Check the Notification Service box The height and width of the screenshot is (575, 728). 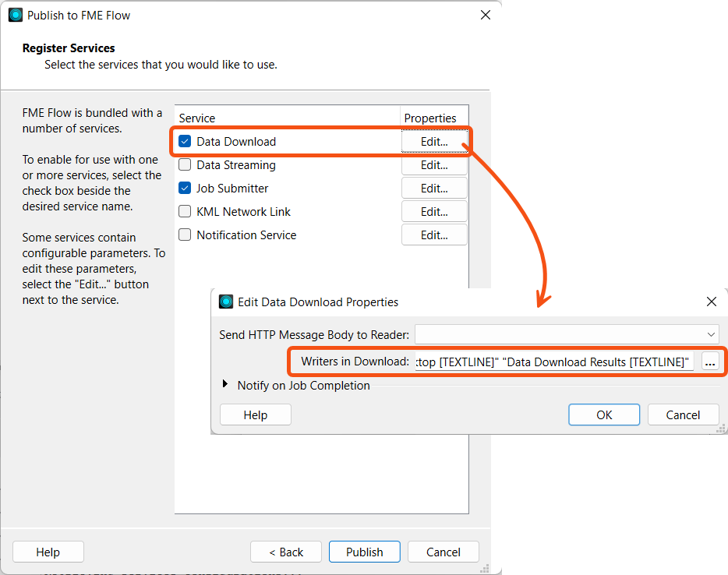click(185, 235)
